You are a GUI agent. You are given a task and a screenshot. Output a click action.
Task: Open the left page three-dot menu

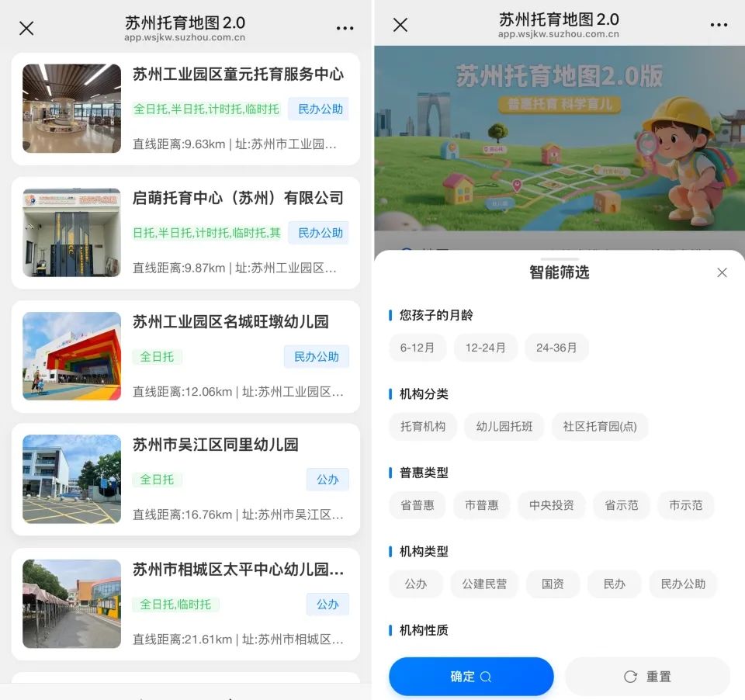pos(345,28)
